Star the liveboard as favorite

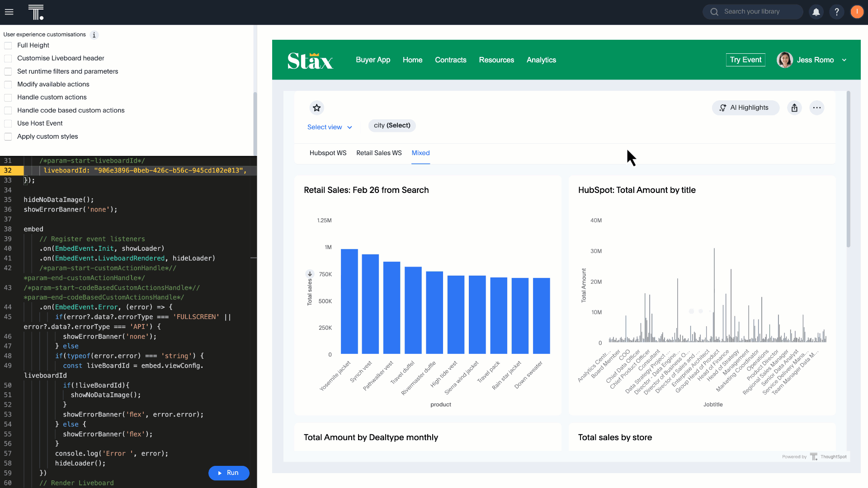[x=316, y=108]
